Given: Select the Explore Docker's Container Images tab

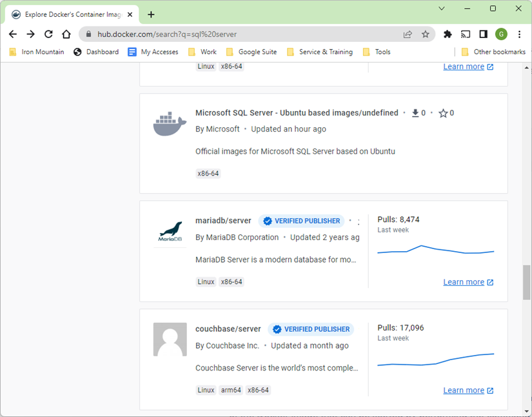Looking at the screenshot, I should pos(70,14).
